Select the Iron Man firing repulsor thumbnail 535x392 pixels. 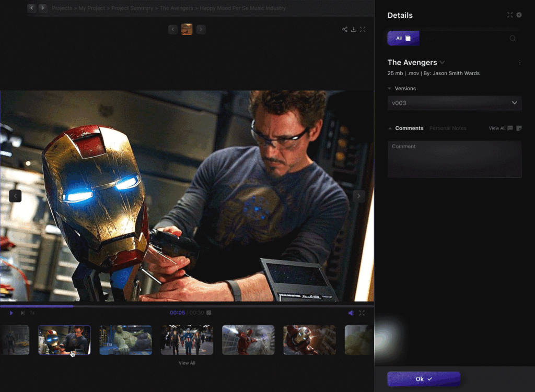[248, 340]
